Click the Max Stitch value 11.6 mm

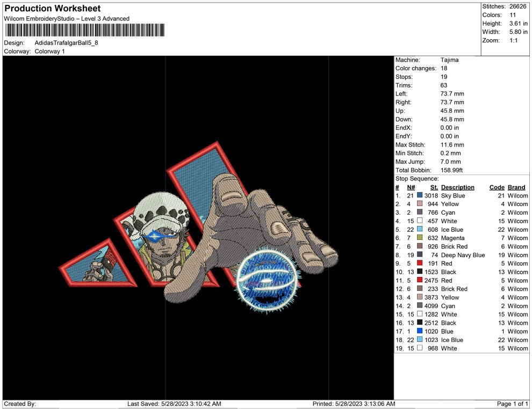click(x=452, y=145)
